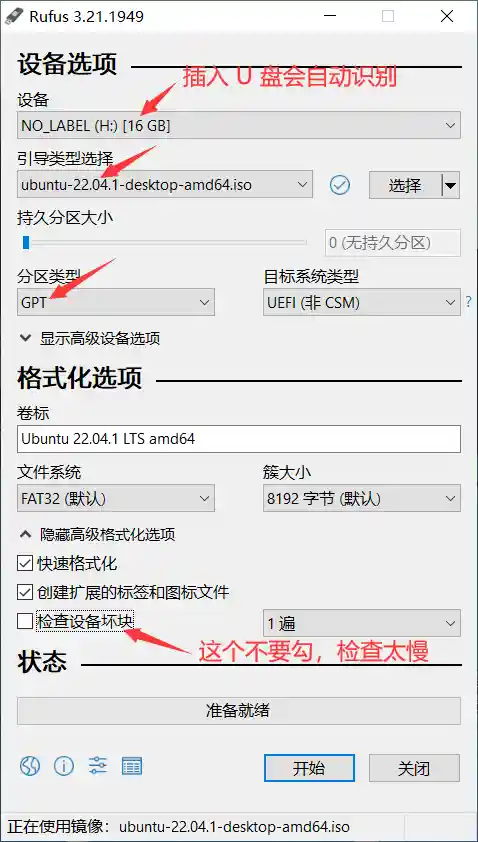The image size is (478, 842).
Task: Click the 开始 button
Action: click(309, 768)
